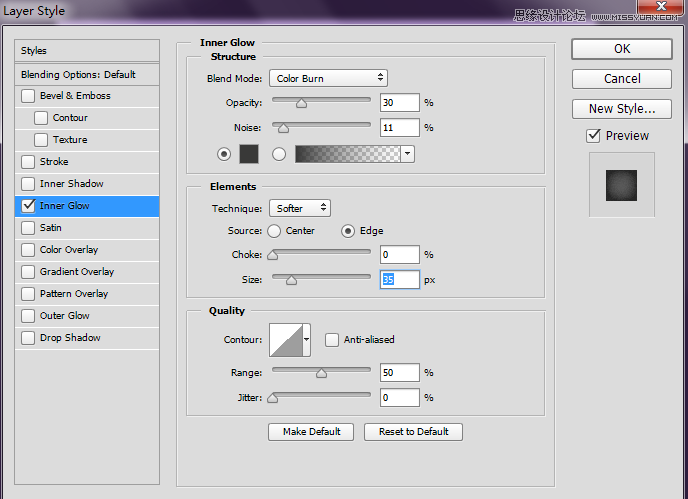This screenshot has width=688, height=499.
Task: Uncheck the Inner Glow effect
Action: pos(28,206)
